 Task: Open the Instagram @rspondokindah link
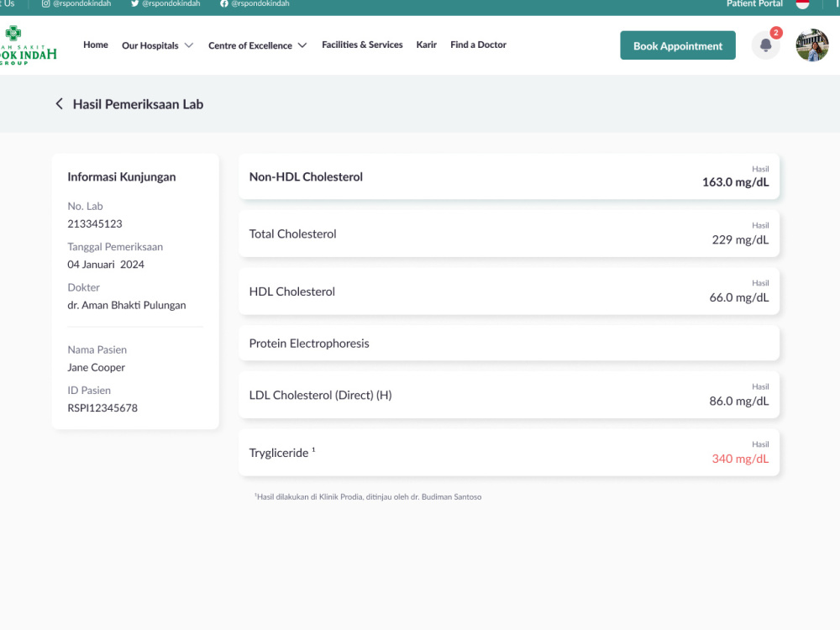tap(76, 3)
